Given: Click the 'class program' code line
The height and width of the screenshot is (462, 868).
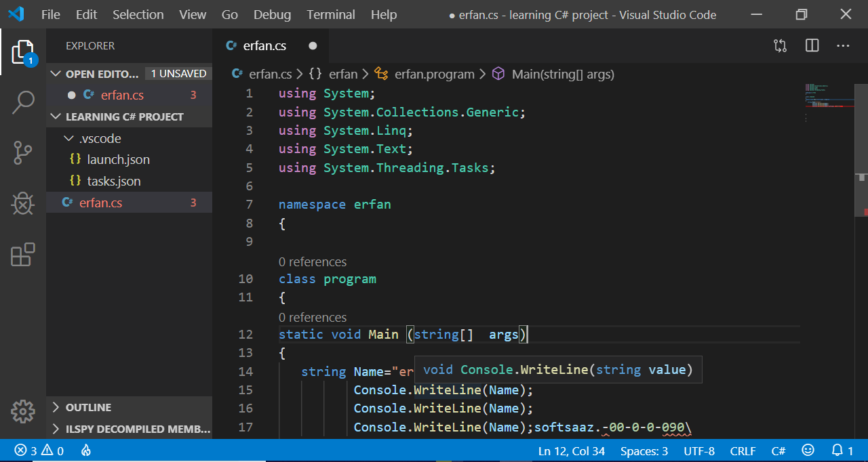Looking at the screenshot, I should tap(328, 278).
